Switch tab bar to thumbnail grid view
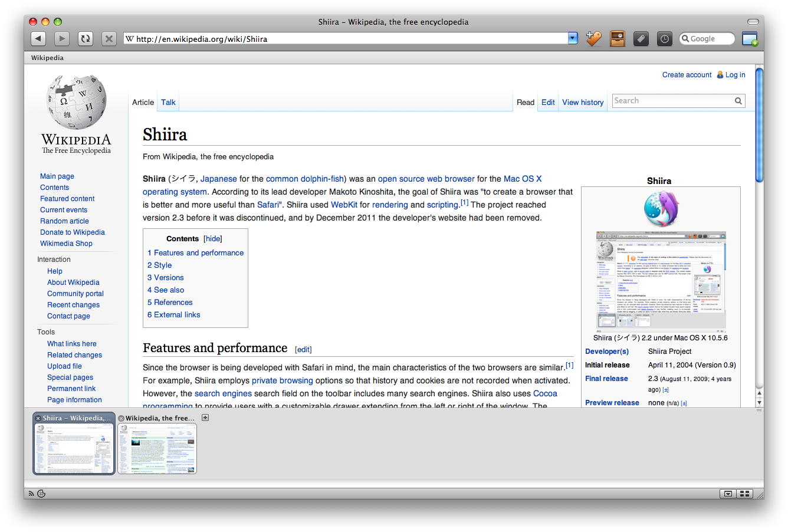The image size is (788, 532). coord(744,494)
